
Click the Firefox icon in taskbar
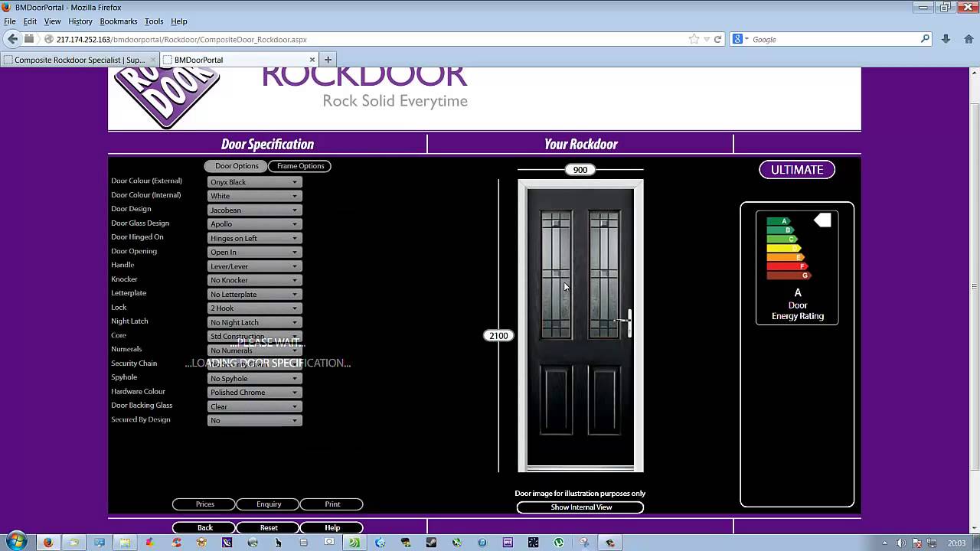(47, 543)
